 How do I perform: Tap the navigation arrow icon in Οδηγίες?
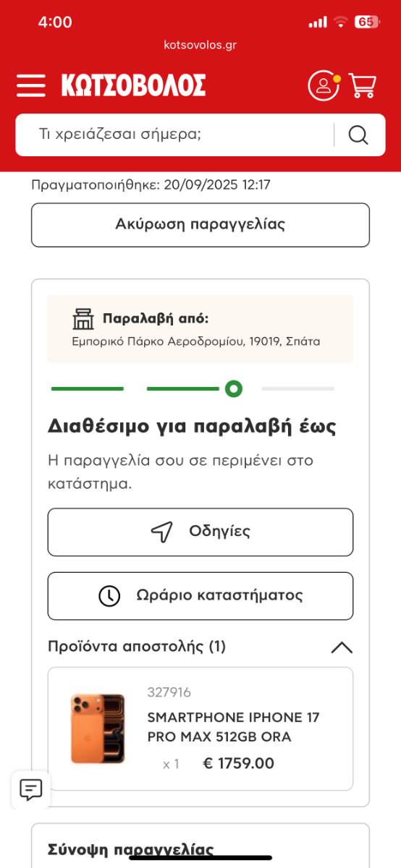(161, 532)
